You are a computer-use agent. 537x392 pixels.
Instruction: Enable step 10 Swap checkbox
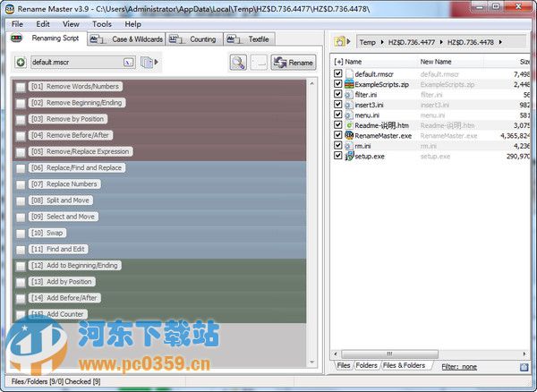(21, 234)
